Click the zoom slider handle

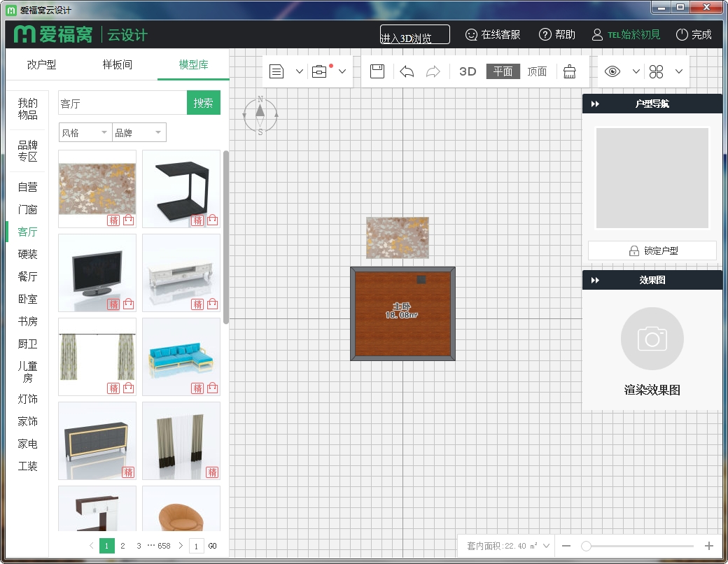(x=586, y=546)
